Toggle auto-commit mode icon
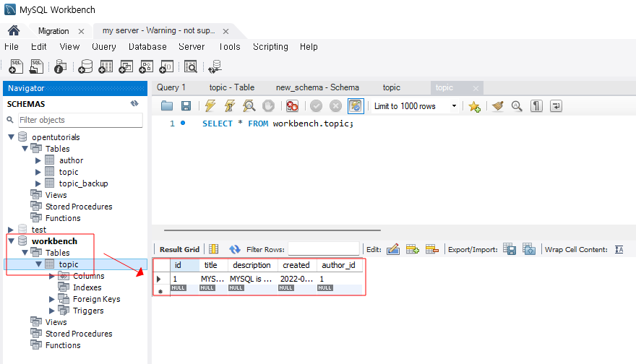 [356, 106]
